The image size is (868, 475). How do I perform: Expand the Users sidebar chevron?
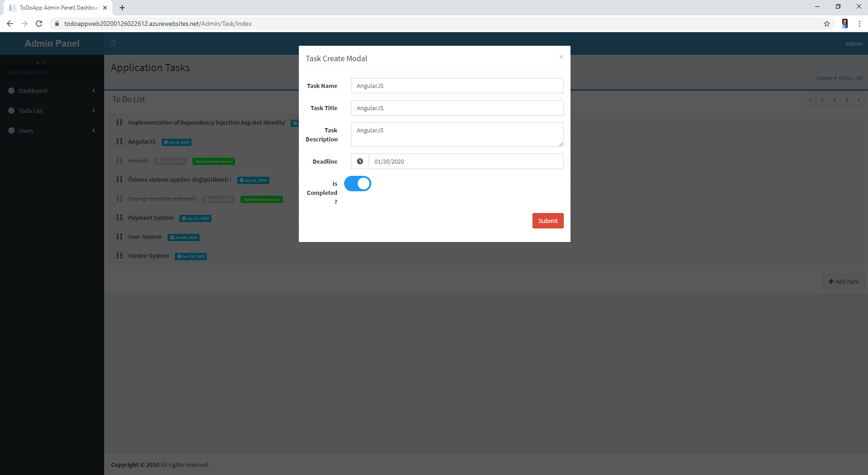(94, 131)
